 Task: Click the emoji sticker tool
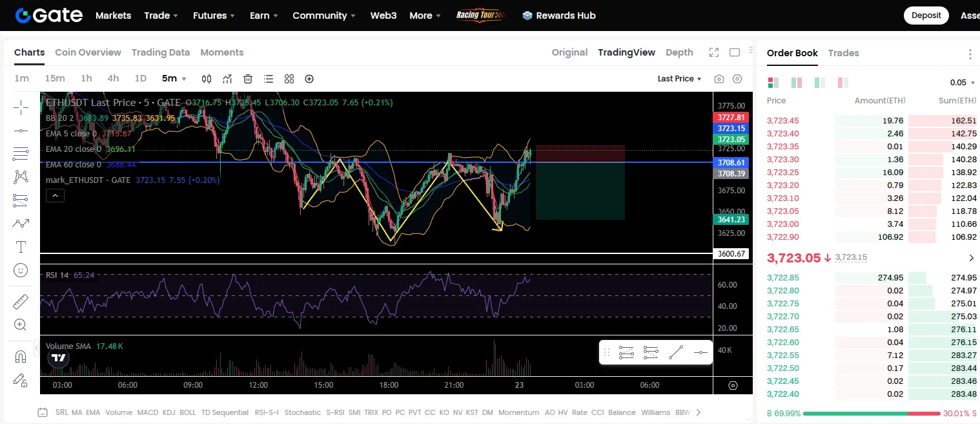[x=21, y=270]
